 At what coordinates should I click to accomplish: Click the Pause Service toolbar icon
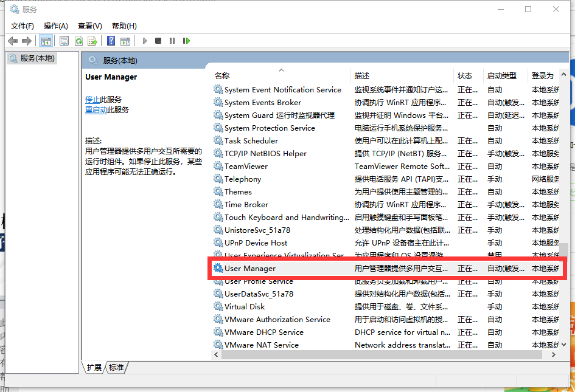tap(172, 41)
